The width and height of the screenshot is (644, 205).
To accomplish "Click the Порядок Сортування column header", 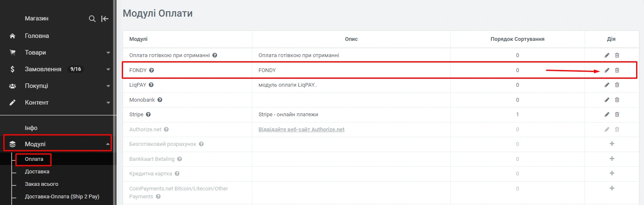I will [517, 39].
